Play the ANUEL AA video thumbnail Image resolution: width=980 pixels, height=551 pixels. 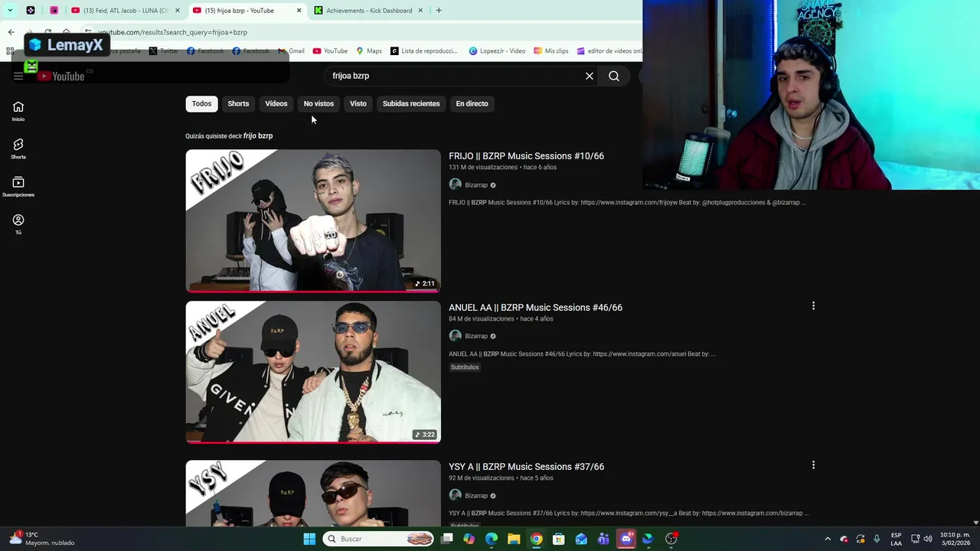pyautogui.click(x=313, y=372)
